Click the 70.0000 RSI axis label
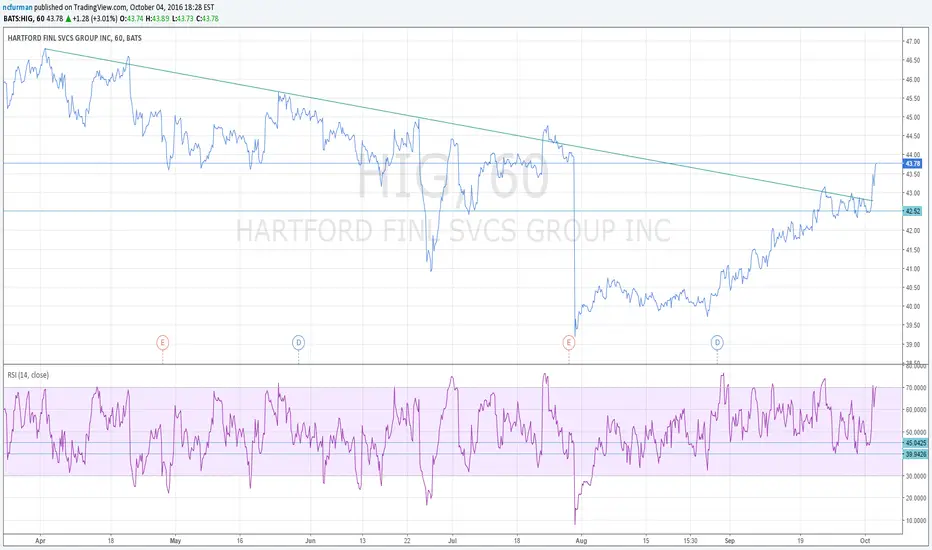This screenshot has height=550, width=932. click(915, 388)
